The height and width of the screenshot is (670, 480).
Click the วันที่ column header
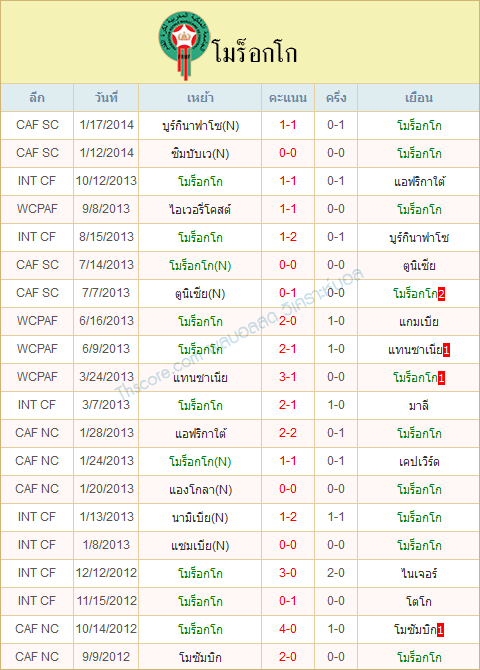click(106, 98)
